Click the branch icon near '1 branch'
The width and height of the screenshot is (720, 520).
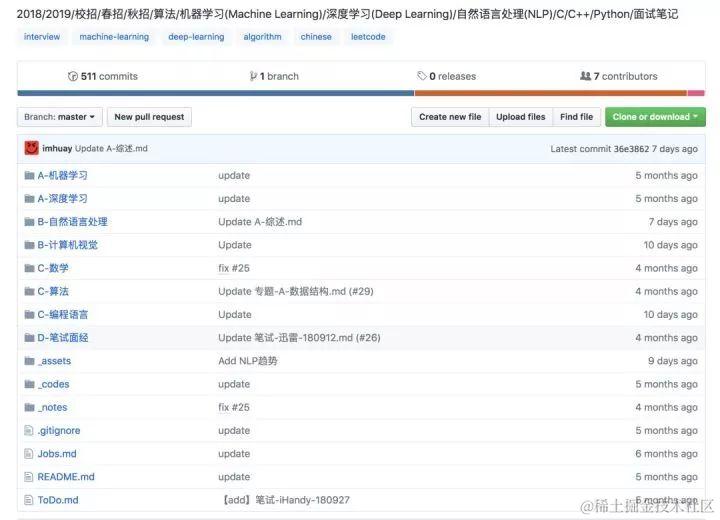pos(253,76)
